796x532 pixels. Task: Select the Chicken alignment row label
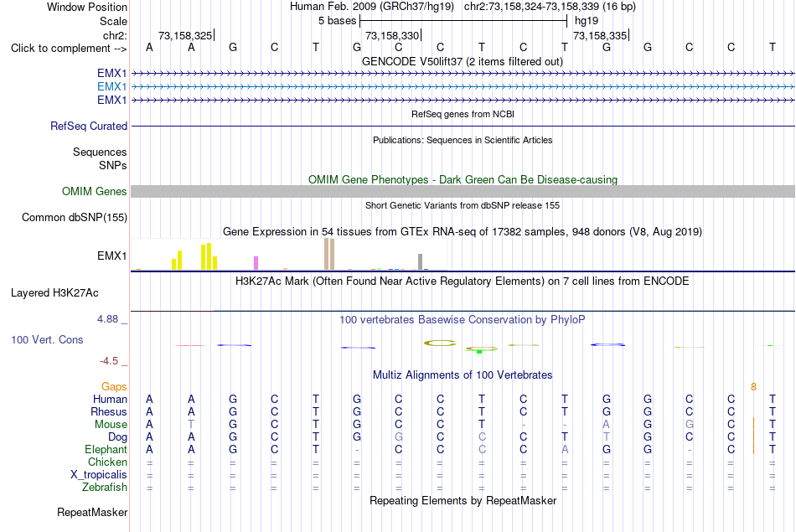click(x=107, y=462)
